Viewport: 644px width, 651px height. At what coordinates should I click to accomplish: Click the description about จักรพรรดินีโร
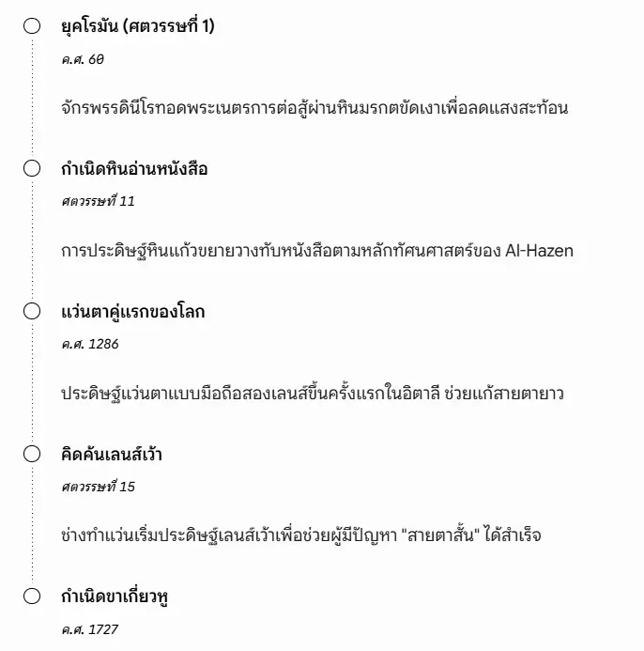point(314,108)
